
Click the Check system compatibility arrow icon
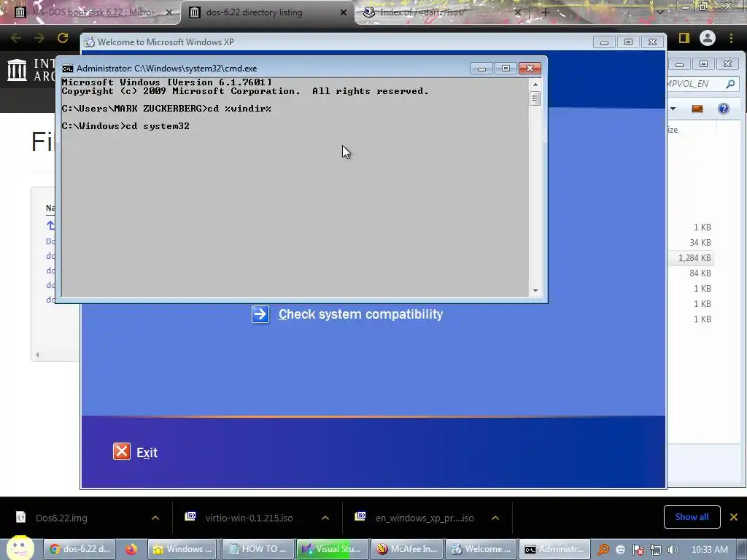pyautogui.click(x=260, y=314)
